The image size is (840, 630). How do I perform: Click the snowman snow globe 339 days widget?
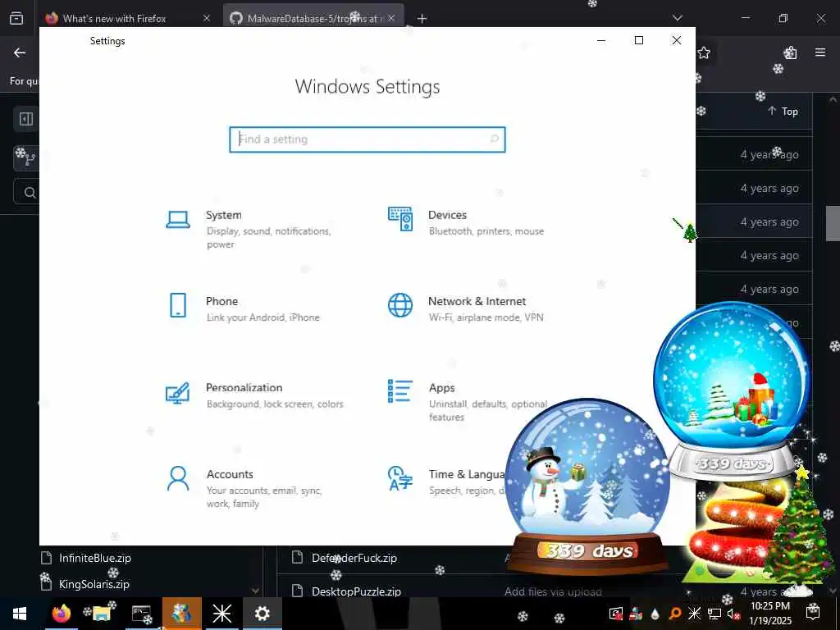coord(587,485)
